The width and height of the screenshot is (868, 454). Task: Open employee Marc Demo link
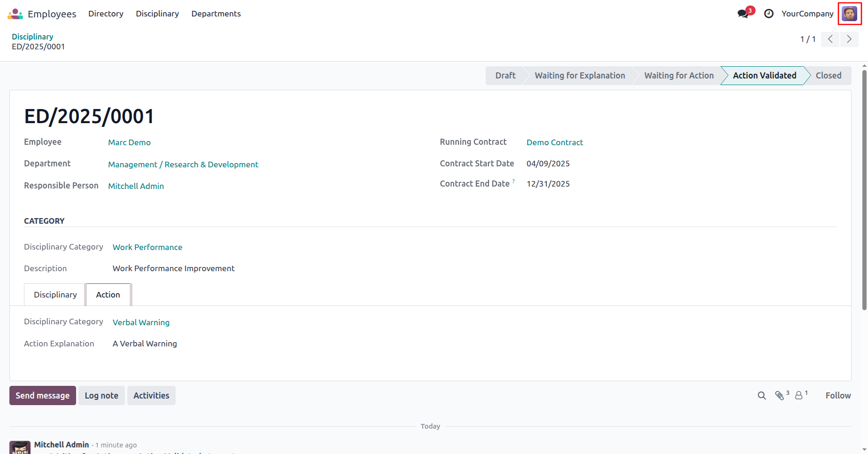click(129, 142)
